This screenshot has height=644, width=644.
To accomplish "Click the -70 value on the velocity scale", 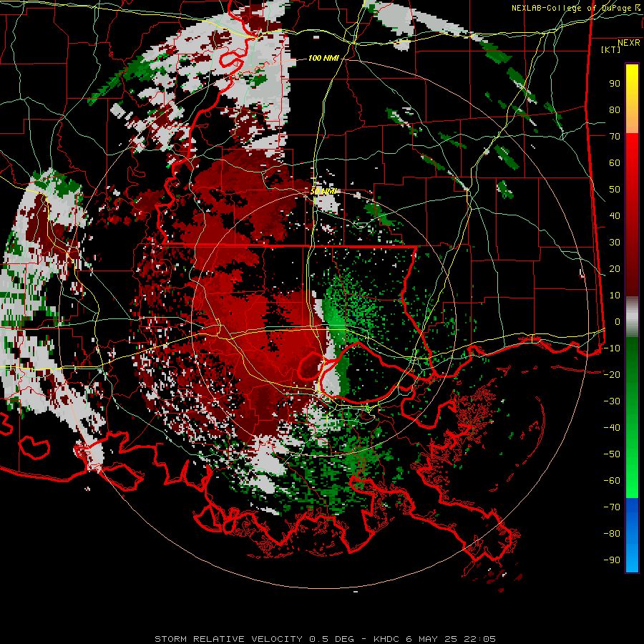I will coord(612,507).
